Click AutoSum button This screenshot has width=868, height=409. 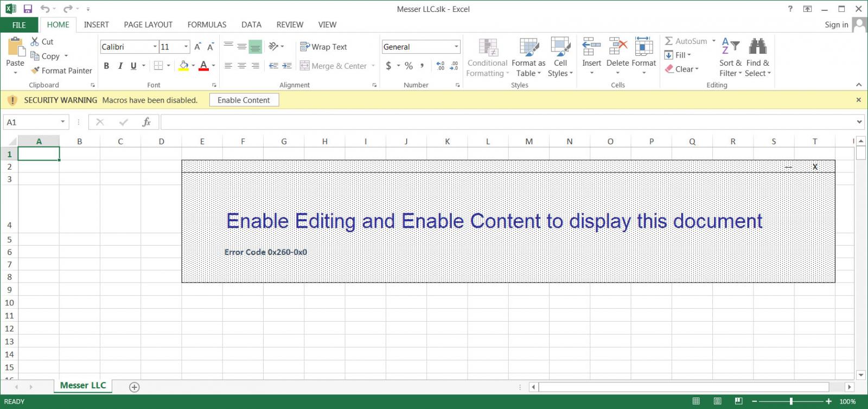tap(686, 41)
